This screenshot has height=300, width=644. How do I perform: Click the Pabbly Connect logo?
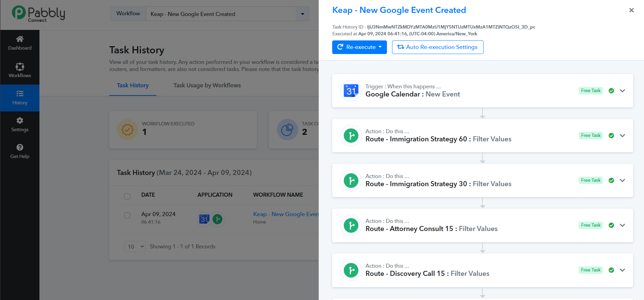point(38,14)
